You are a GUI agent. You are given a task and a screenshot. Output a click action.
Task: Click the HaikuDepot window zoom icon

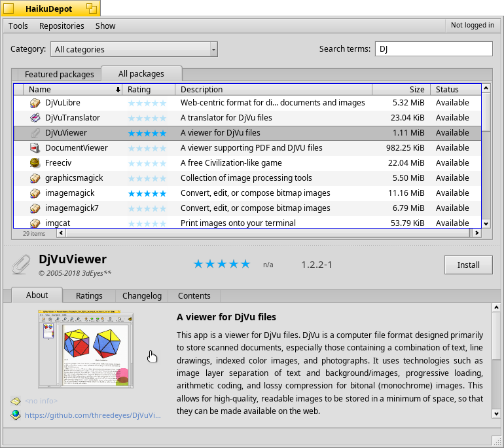[x=92, y=9]
